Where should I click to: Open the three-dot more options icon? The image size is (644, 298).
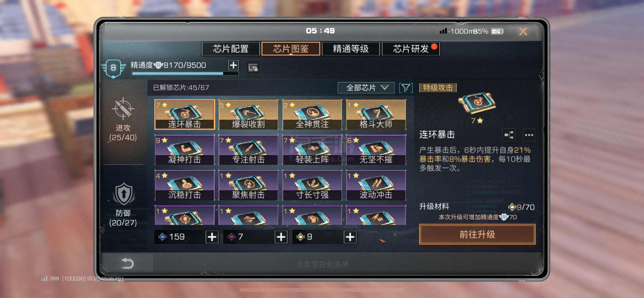(529, 135)
